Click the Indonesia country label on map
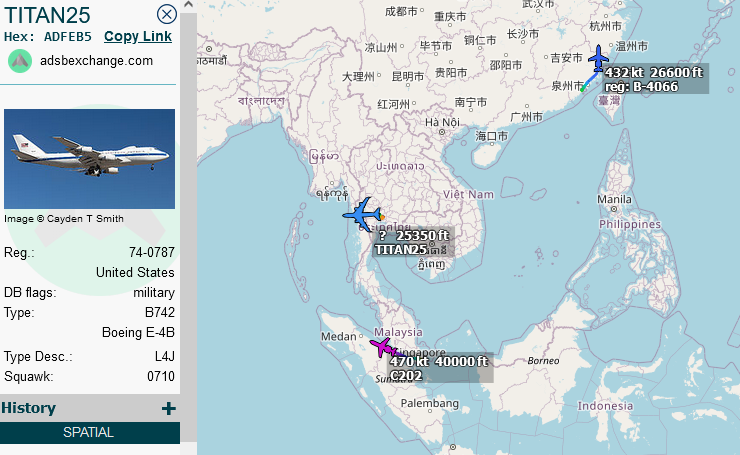This screenshot has height=455, width=740. pyautogui.click(x=605, y=406)
